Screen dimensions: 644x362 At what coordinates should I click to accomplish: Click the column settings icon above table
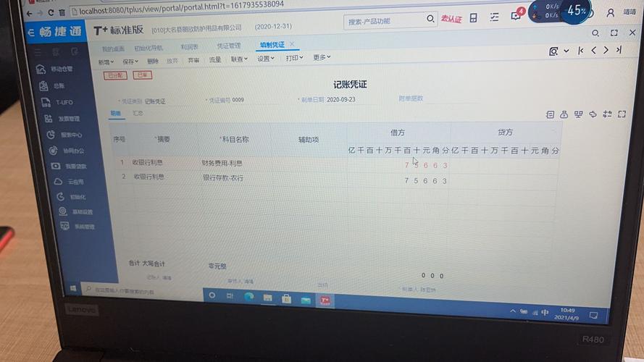607,114
